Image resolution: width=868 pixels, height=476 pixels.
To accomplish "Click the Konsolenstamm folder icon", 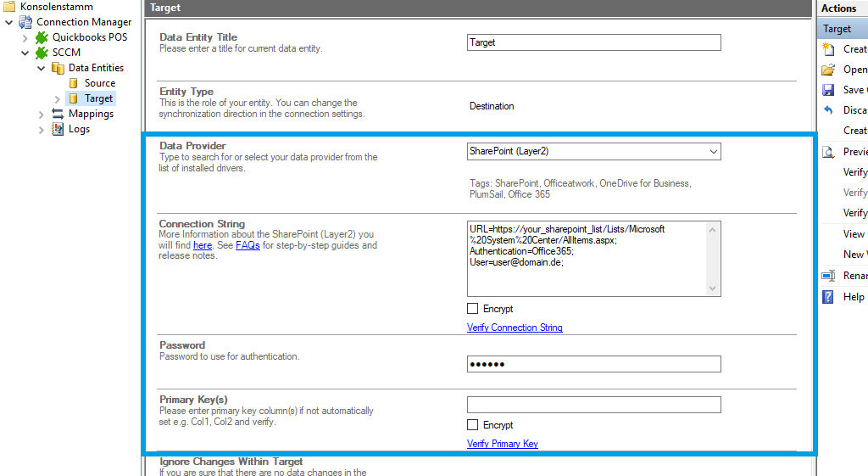I will (x=8, y=6).
